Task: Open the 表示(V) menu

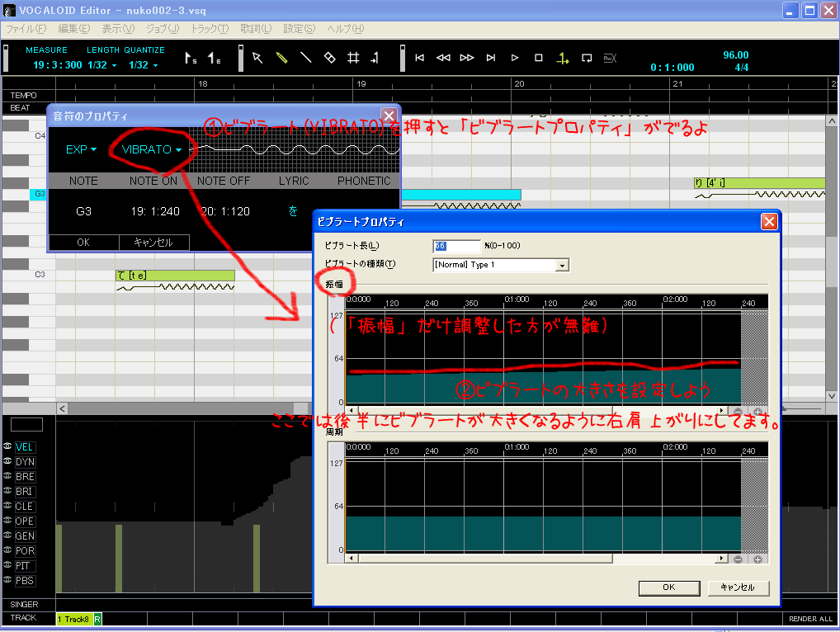Action: click(118, 29)
